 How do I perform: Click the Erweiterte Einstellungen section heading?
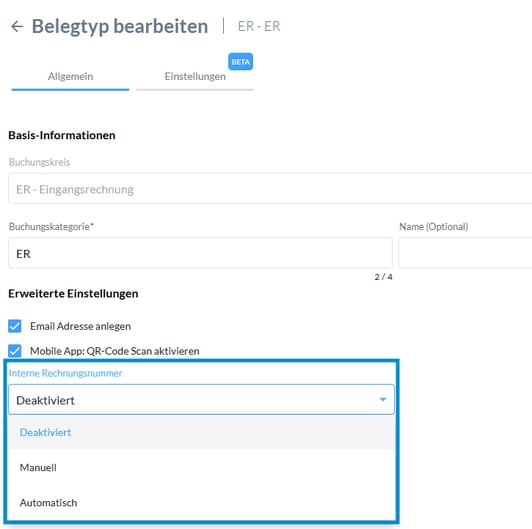coord(73,294)
